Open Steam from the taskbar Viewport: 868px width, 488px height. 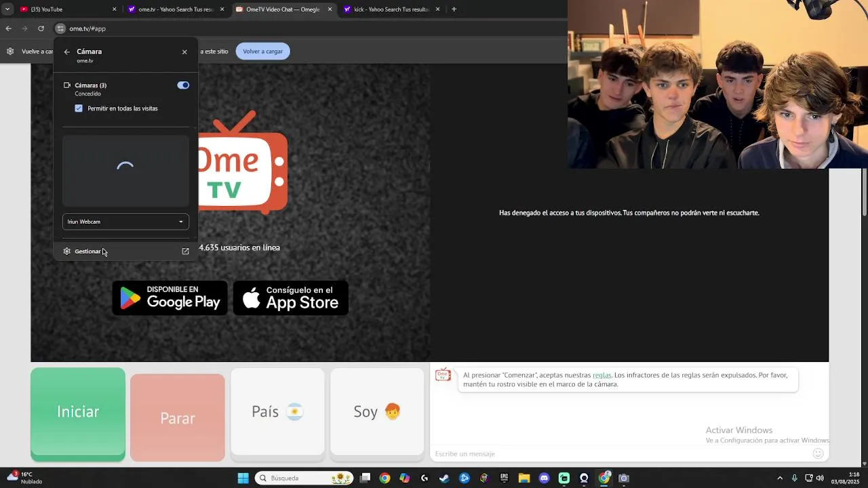click(444, 479)
